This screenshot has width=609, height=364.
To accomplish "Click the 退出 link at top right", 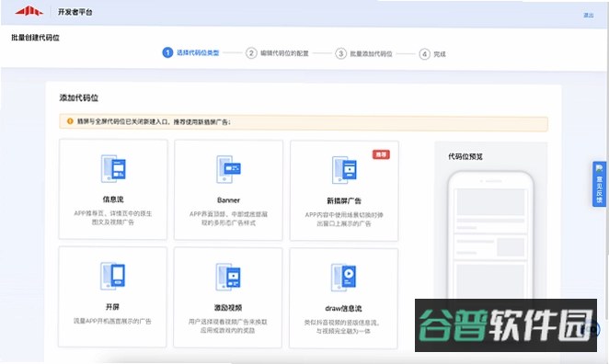I will [x=589, y=15].
